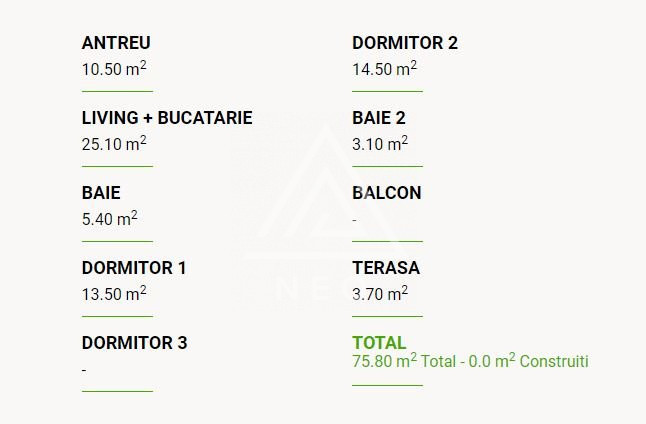
Task: Select the 13.50 m² bedroom value
Action: click(x=114, y=294)
